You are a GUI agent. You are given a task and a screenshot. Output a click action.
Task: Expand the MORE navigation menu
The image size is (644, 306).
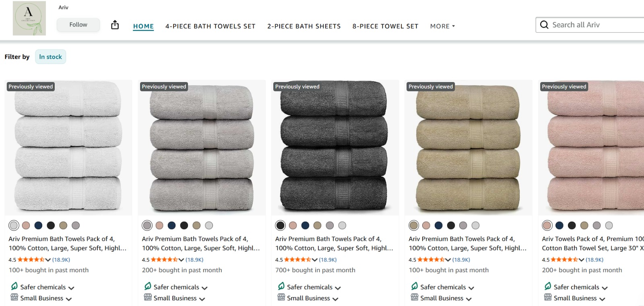coord(442,26)
